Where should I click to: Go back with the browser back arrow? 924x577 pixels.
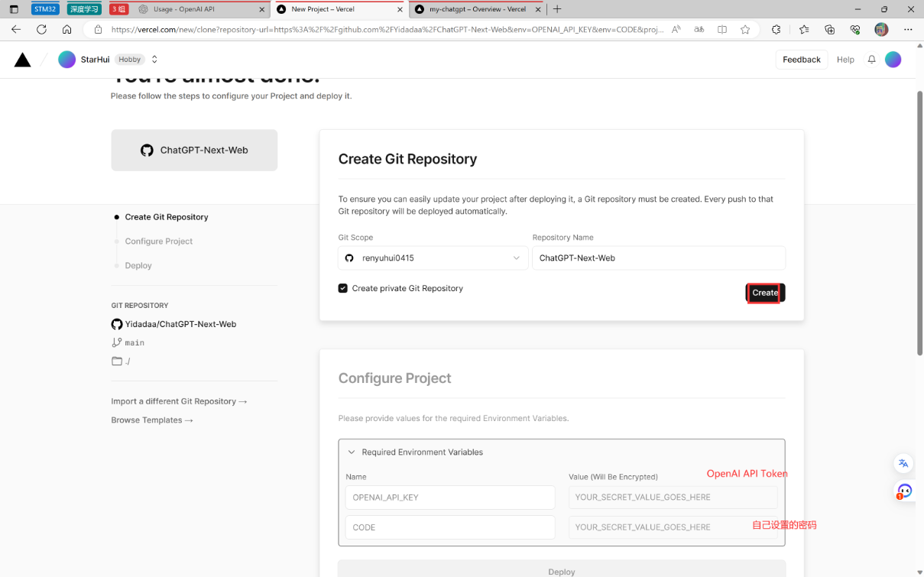16,29
